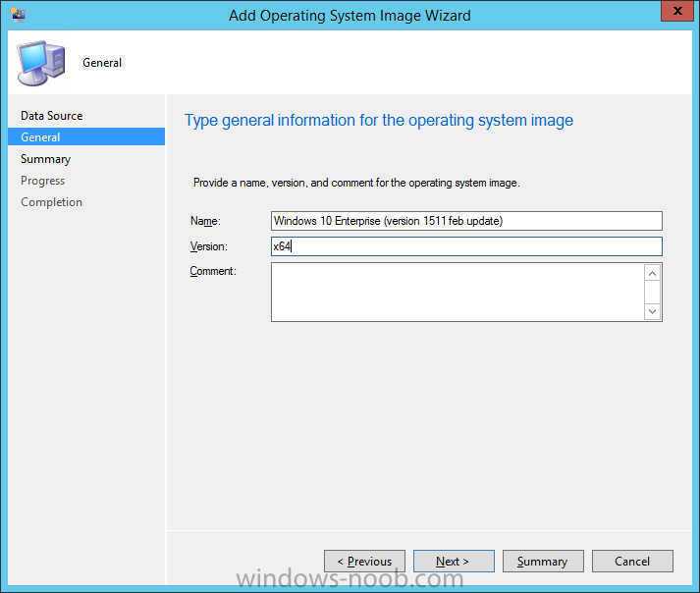This screenshot has height=593, width=700.
Task: Click into the Version field containing x64
Action: [x=466, y=246]
